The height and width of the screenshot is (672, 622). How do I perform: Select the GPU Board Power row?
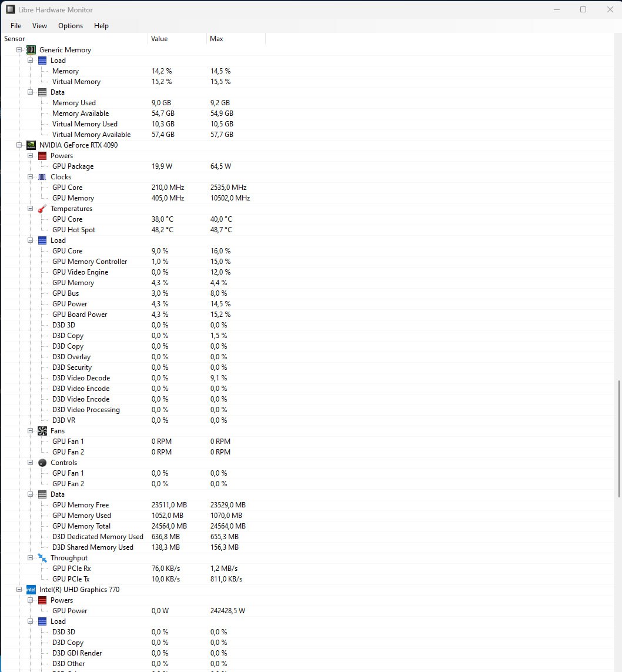coord(307,315)
